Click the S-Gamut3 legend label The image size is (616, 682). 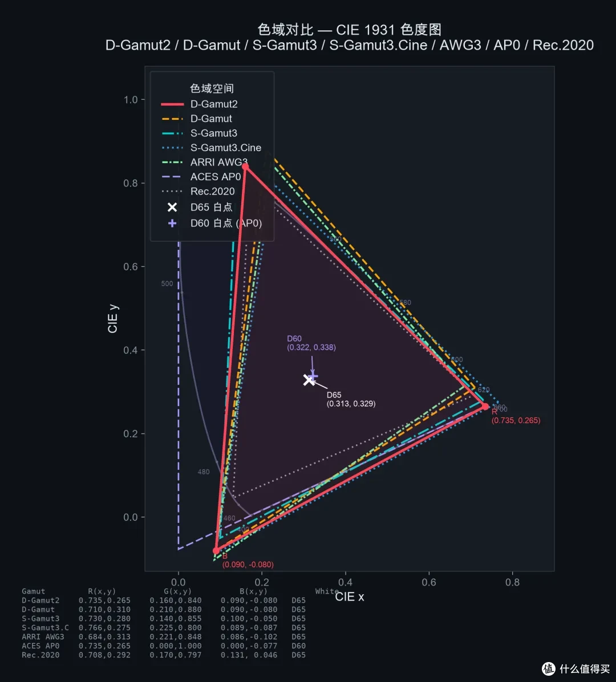point(213,133)
